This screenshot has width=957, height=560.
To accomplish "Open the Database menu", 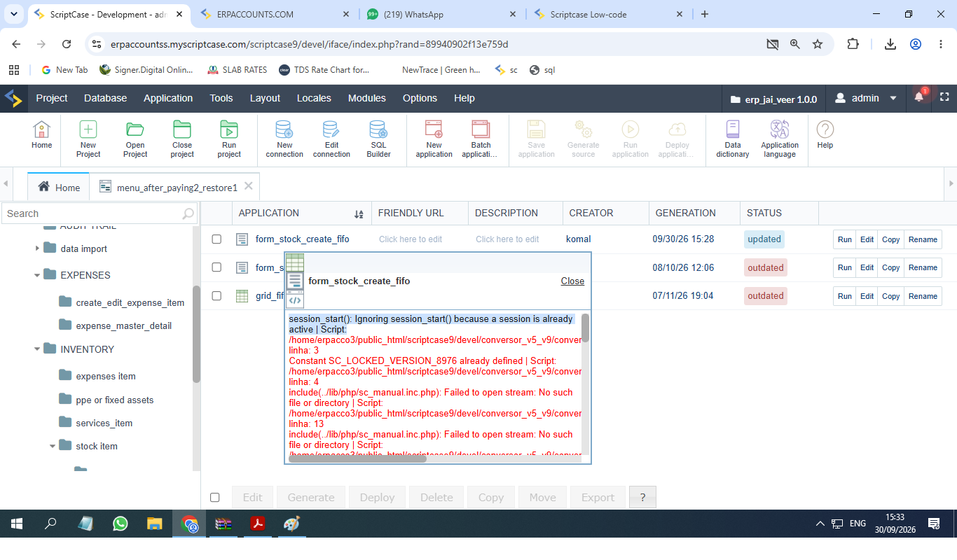I will 105,98.
